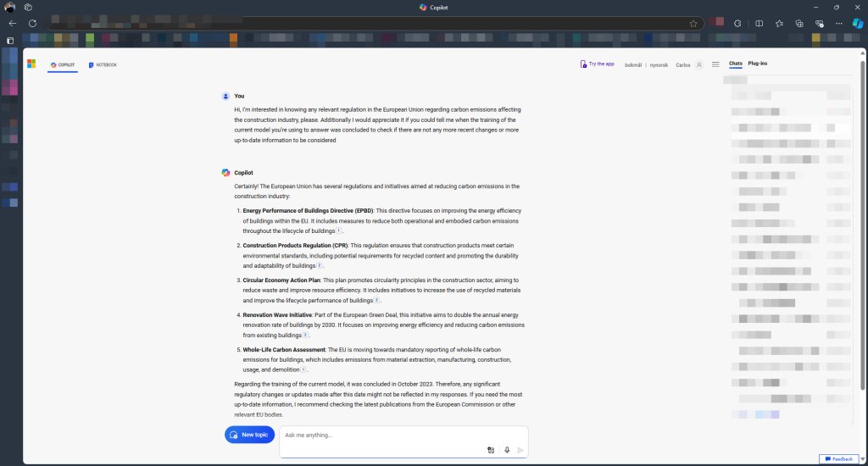This screenshot has height=466, width=868.
Task: Bookmark the page with the star icon
Action: (x=693, y=23)
